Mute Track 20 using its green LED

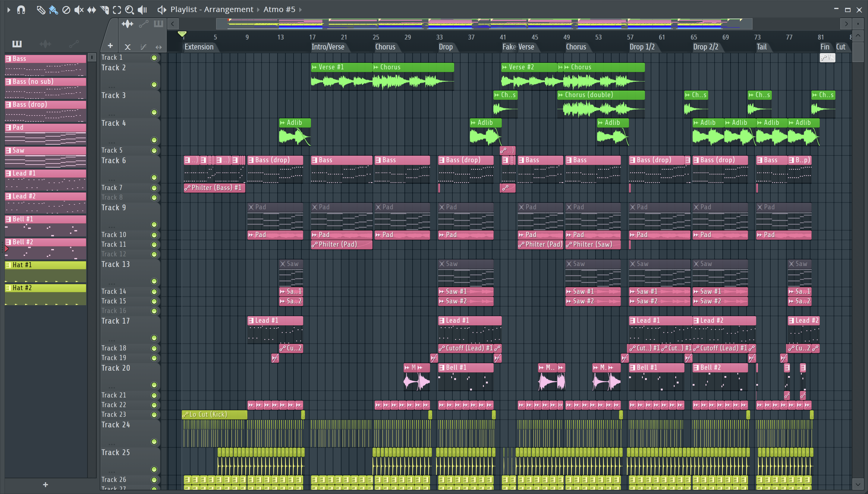[x=154, y=385]
